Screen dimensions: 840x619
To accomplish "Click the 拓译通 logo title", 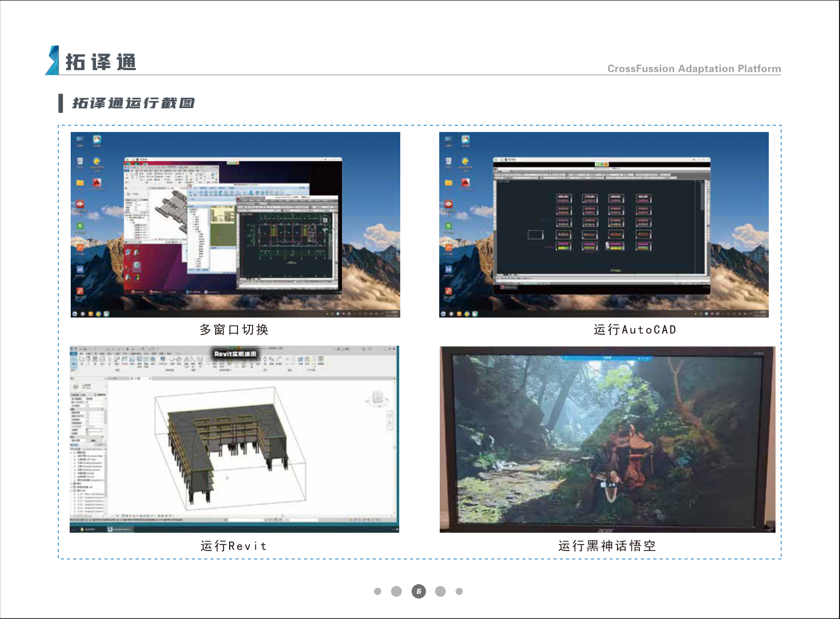I will 100,62.
